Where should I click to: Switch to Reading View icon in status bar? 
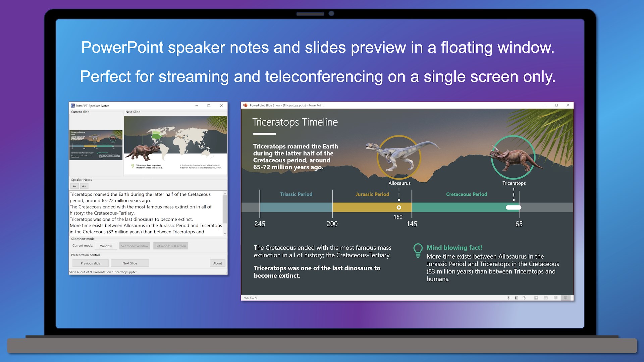click(x=556, y=298)
